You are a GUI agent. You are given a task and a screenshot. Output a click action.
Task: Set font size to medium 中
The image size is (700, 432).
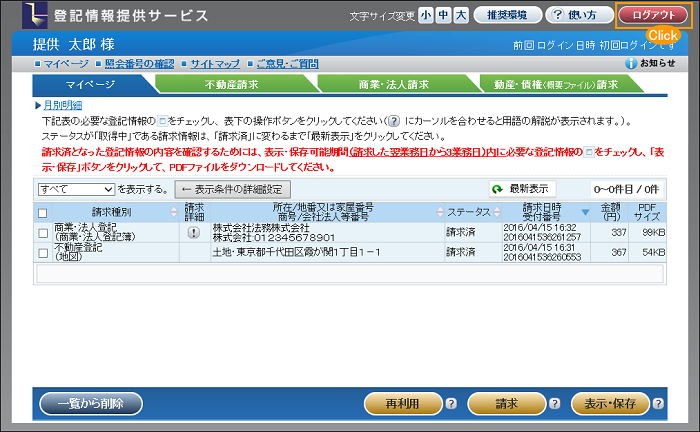(x=443, y=16)
